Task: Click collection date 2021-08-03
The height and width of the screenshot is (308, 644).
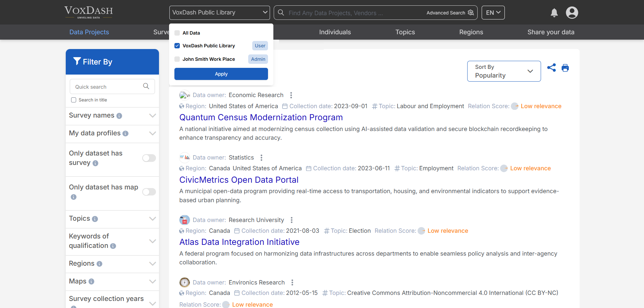Action: [x=303, y=231]
